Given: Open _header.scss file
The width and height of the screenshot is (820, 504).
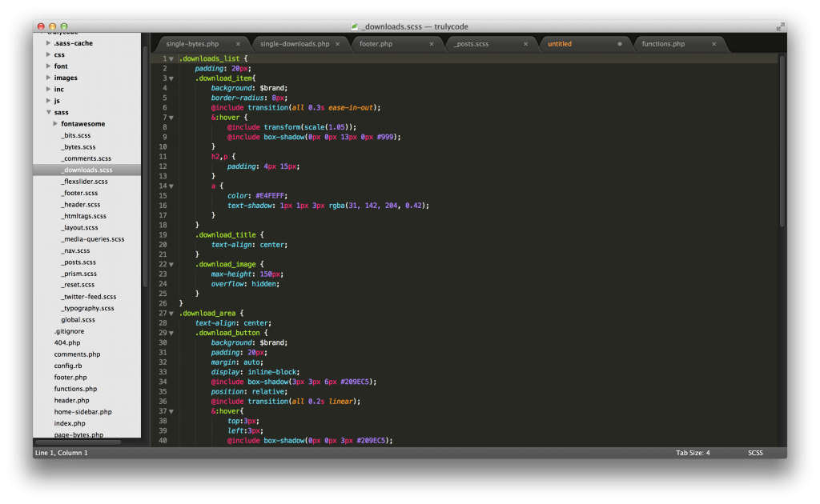Looking at the screenshot, I should click(81, 204).
